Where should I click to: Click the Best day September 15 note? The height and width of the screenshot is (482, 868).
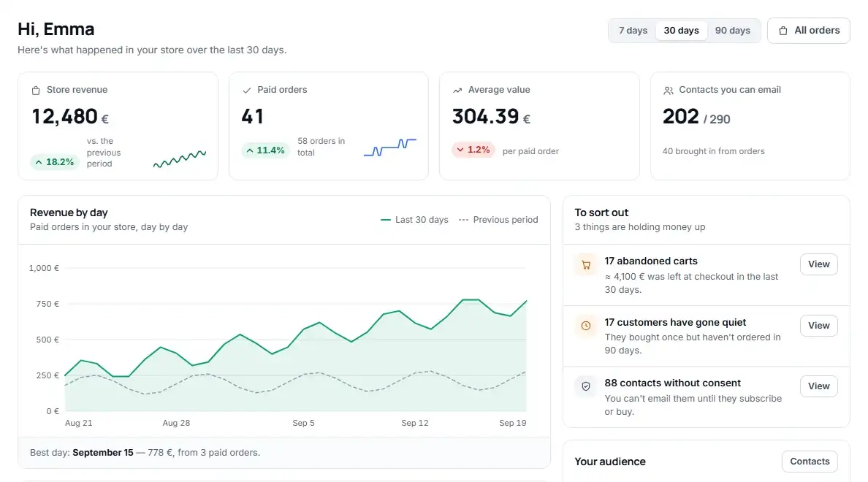145,452
